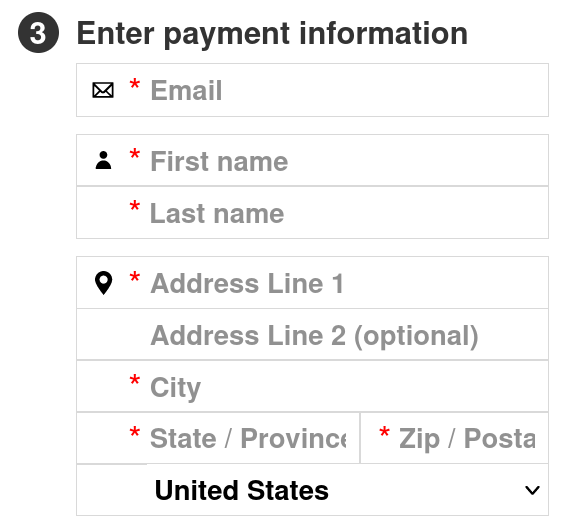Select the First name field
This screenshot has height=522, width=574.
coord(312,160)
